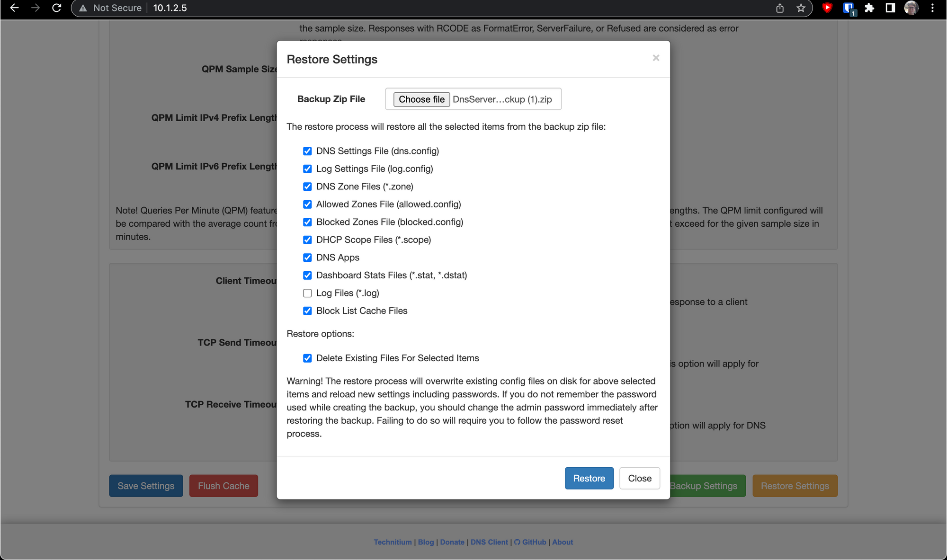The height and width of the screenshot is (560, 947).
Task: Open Chrome three-dot menu
Action: pyautogui.click(x=932, y=8)
